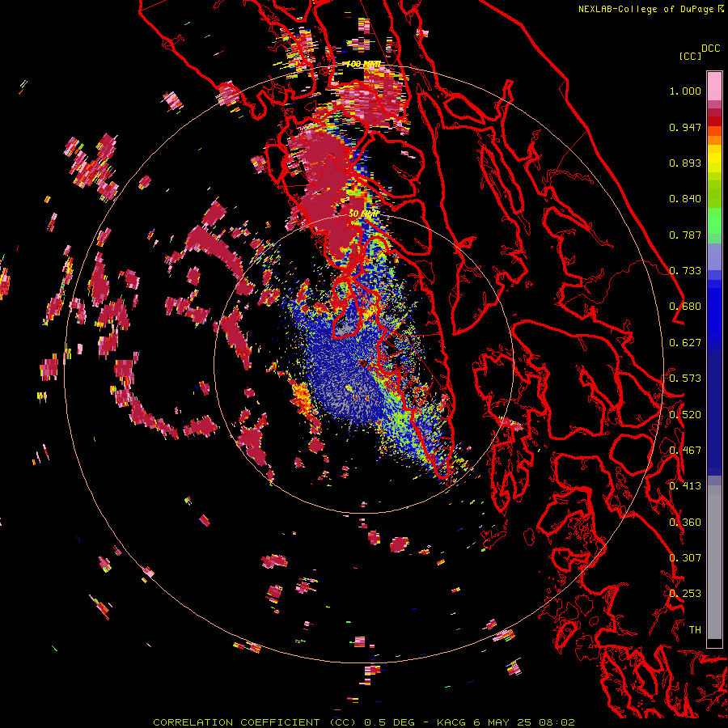728x728 pixels.
Task: Click the [CC] unit label
Action: coord(691,56)
